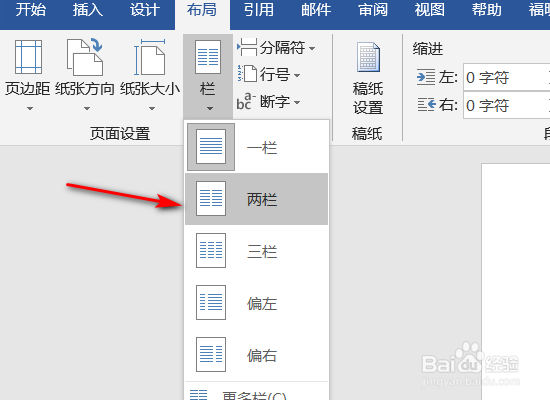Select the 偏右 right-column thumbnail icon
550x400 pixels.
click(x=211, y=354)
